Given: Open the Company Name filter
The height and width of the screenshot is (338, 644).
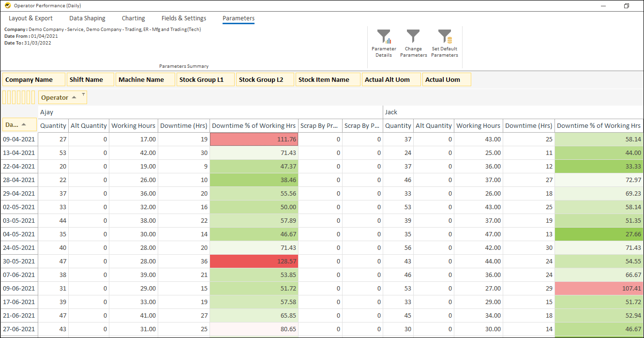Looking at the screenshot, I should coord(33,79).
